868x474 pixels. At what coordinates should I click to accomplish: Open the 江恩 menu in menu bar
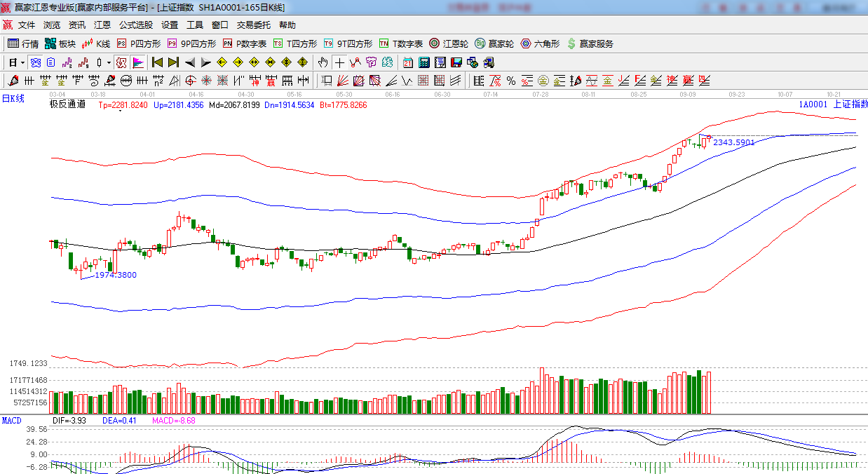coord(102,25)
